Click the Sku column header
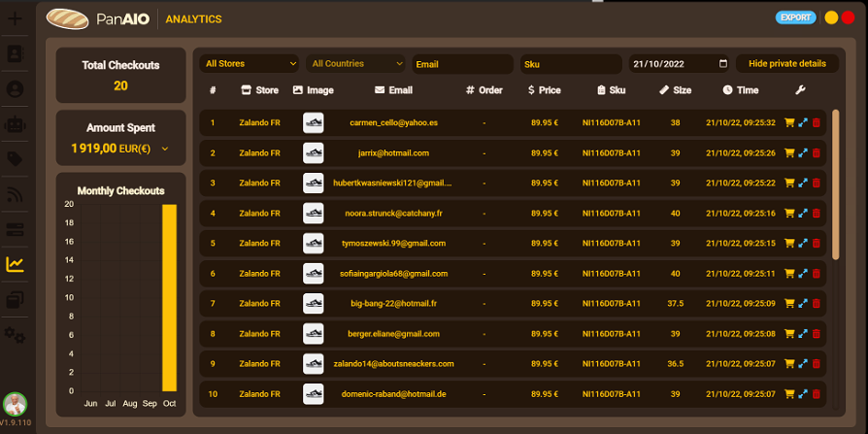This screenshot has width=868, height=434. click(612, 90)
